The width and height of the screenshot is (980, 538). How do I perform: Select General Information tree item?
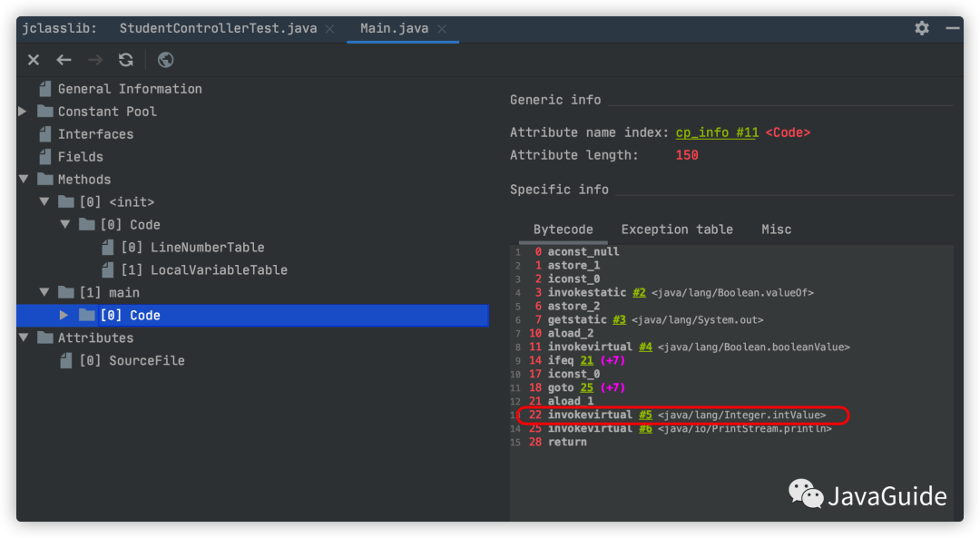(x=130, y=89)
